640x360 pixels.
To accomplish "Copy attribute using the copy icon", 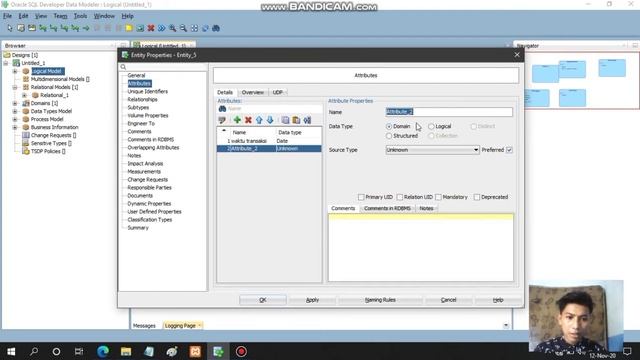I will click(285, 120).
